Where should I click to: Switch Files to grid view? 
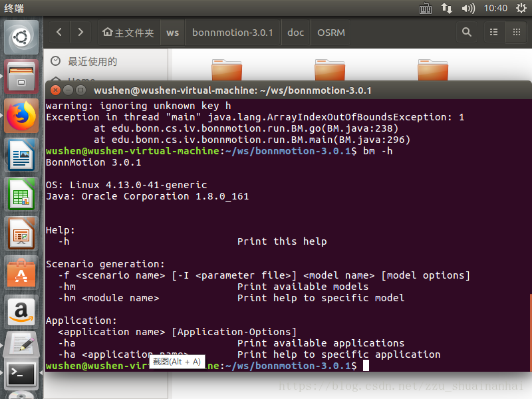coord(517,32)
